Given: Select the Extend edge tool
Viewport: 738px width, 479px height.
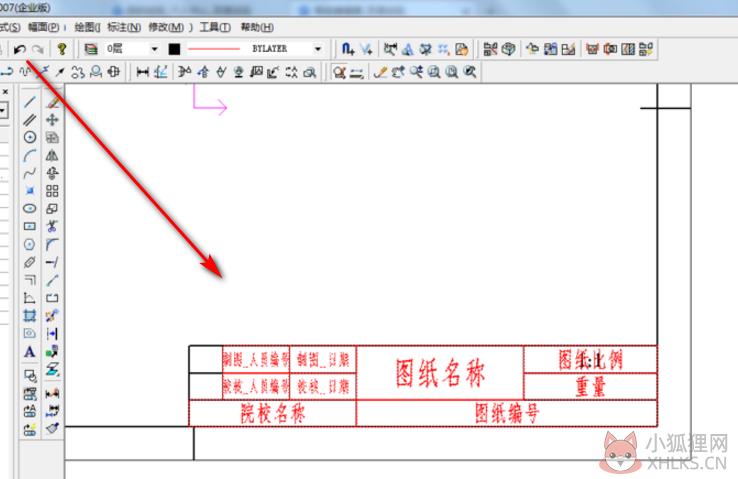Looking at the screenshot, I should click(x=52, y=262).
